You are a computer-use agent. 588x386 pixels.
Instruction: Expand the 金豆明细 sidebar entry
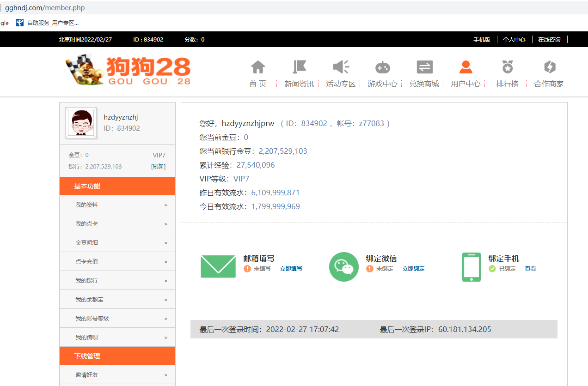coord(117,242)
